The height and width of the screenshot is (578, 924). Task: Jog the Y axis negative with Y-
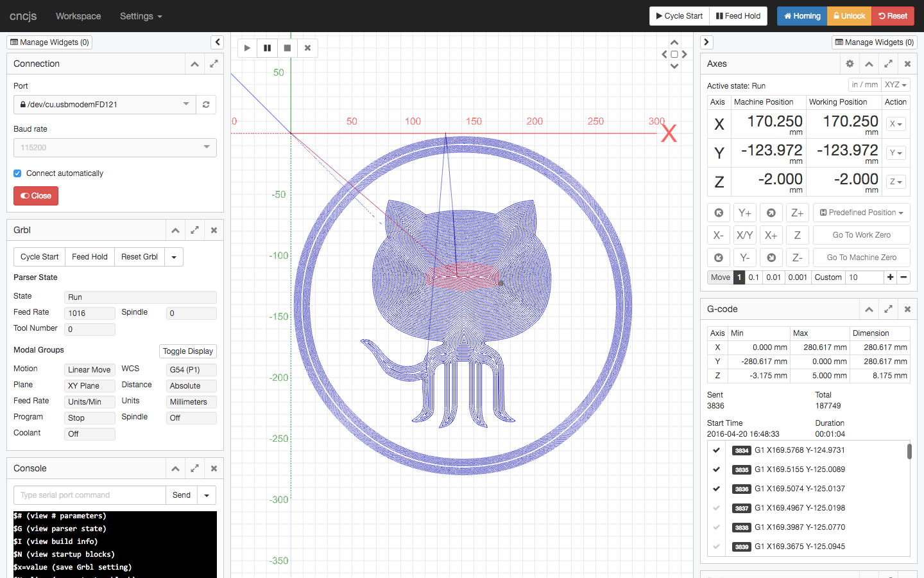pyautogui.click(x=744, y=258)
